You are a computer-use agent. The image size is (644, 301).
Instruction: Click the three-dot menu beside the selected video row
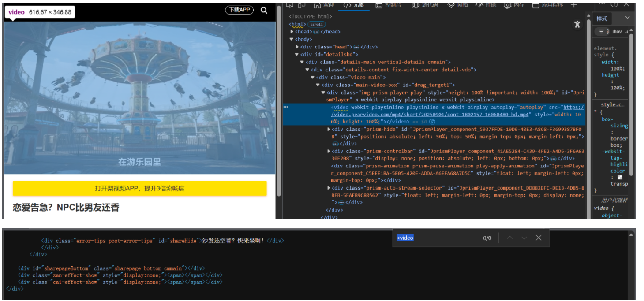286,107
